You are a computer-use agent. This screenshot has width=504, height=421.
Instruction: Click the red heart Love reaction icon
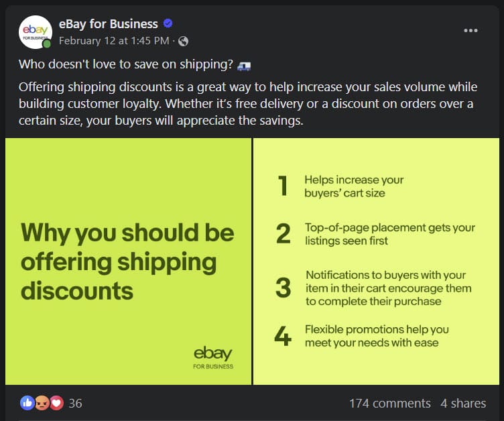(x=56, y=403)
